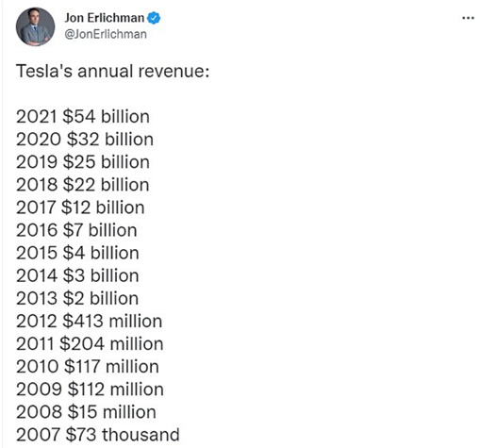Select the 2018 $22 billion line

83,185
